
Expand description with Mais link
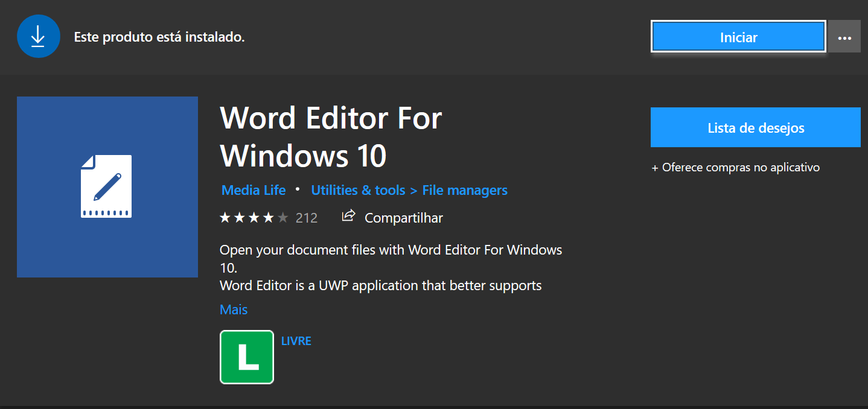click(234, 309)
